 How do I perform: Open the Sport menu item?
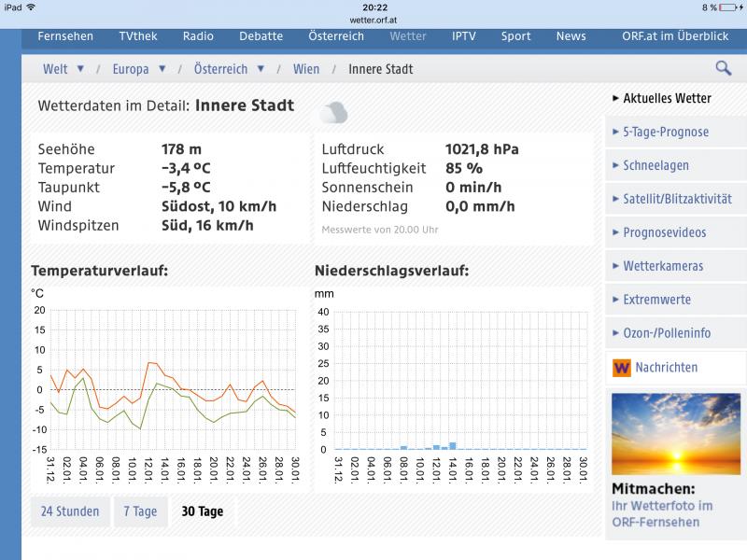pos(515,36)
